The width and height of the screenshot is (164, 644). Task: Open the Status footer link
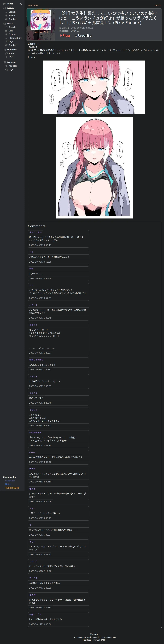click(96, 640)
